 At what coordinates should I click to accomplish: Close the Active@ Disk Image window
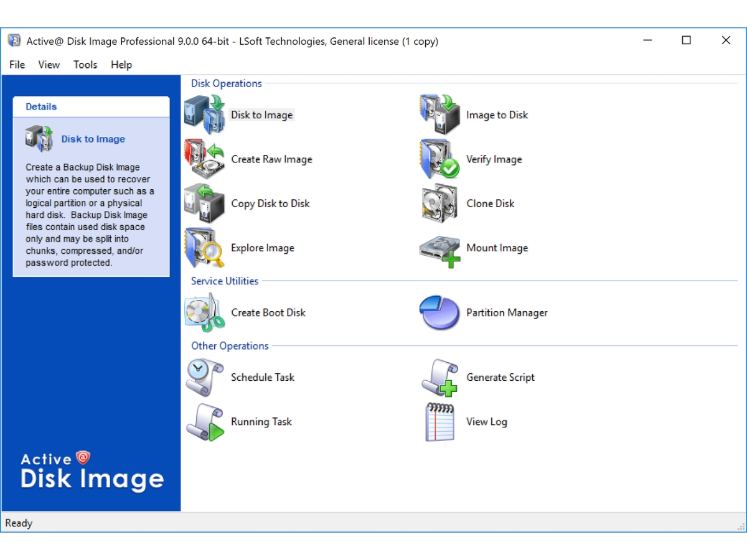pyautogui.click(x=726, y=41)
